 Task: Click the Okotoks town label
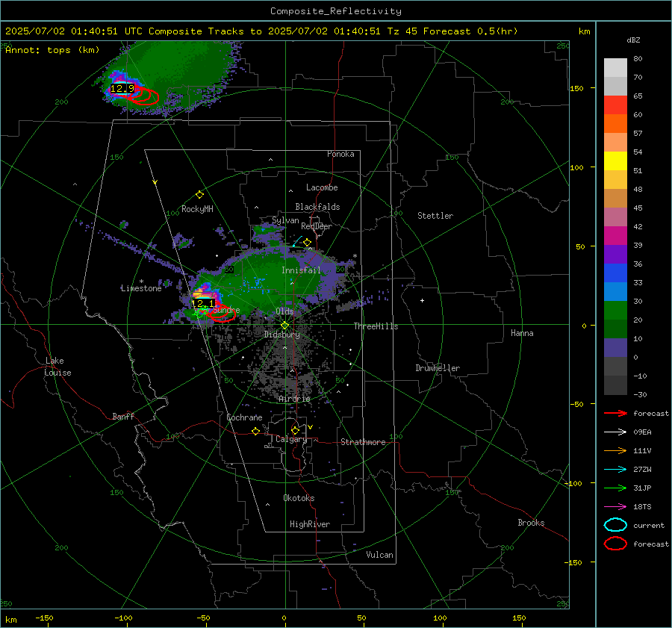coord(299,498)
